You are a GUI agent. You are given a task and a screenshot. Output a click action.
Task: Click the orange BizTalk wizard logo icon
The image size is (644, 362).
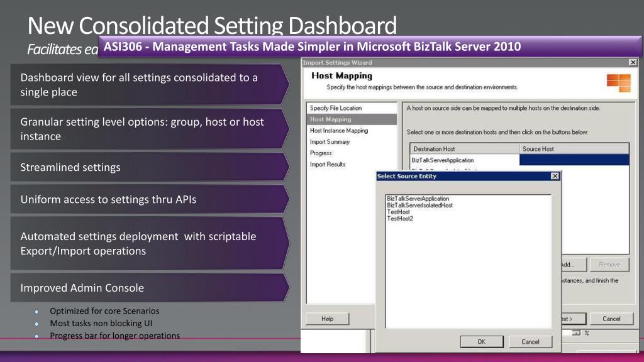[x=619, y=83]
